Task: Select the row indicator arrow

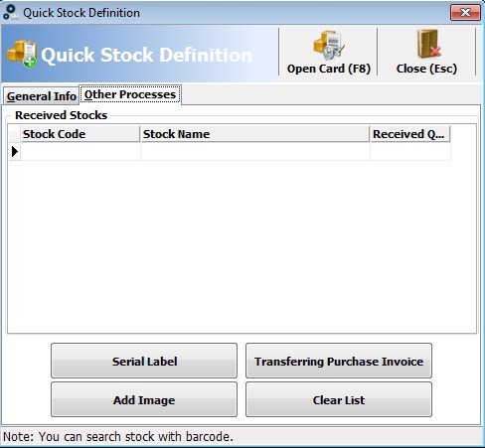Action: 15,152
